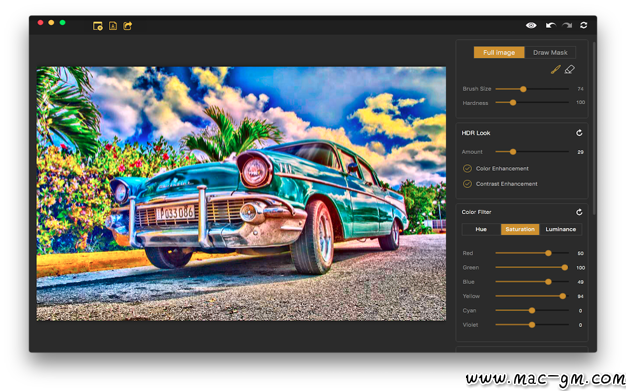Click the edited car photo preview
This screenshot has width=626, height=391.
[x=241, y=194]
